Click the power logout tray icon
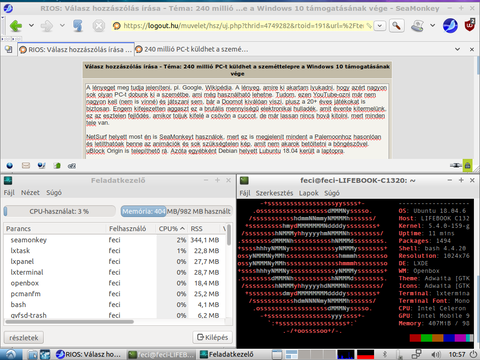Screen dimensions: 480x360 coord(473,354)
